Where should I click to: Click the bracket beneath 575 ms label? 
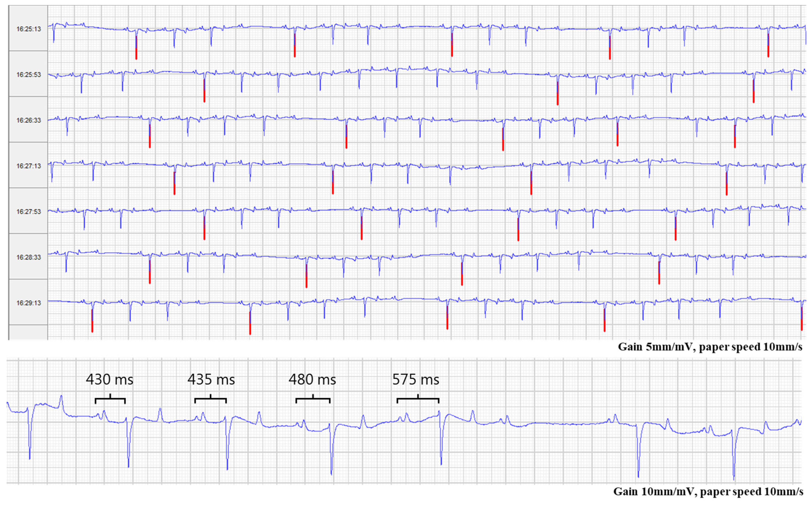pos(418,399)
